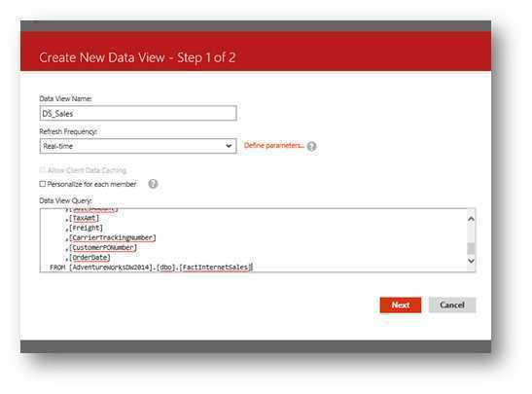Image resolution: width=532 pixels, height=394 pixels.
Task: Click the [CustomerPONumber] query line
Action: [101, 247]
